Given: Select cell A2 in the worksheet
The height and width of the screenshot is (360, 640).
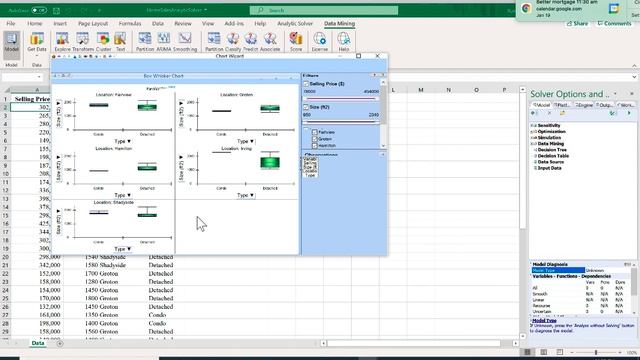Looking at the screenshot, I should [31, 107].
